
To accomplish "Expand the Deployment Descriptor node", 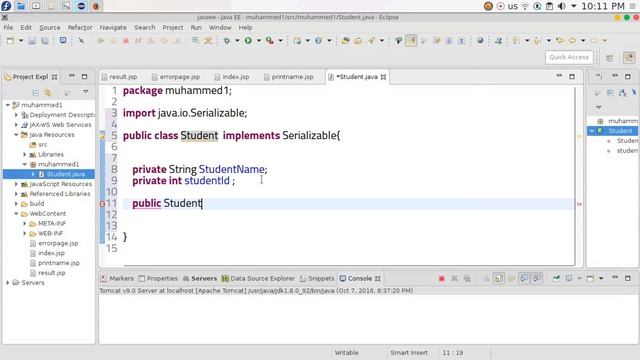I will (16, 115).
